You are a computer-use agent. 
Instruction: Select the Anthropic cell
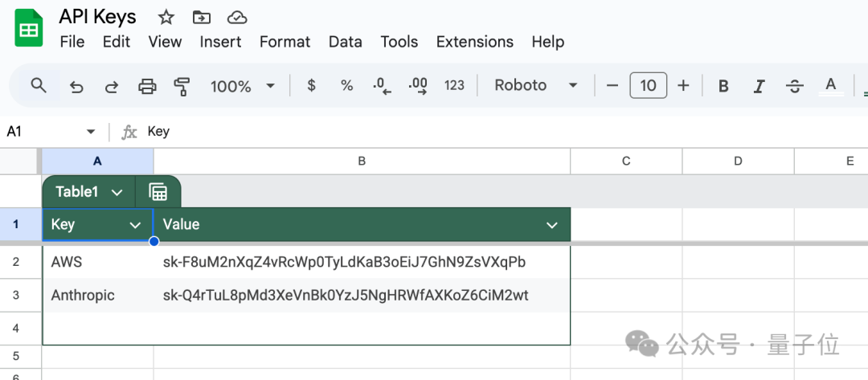tap(98, 296)
